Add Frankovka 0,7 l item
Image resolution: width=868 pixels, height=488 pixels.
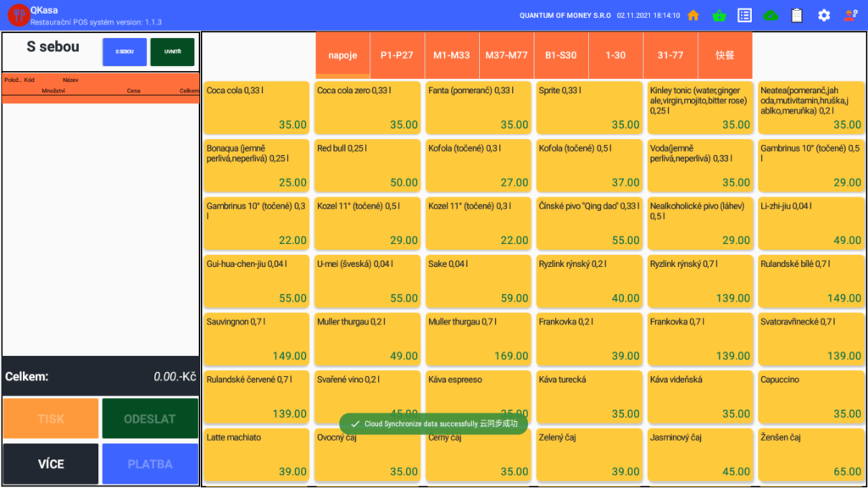pyautogui.click(x=700, y=339)
